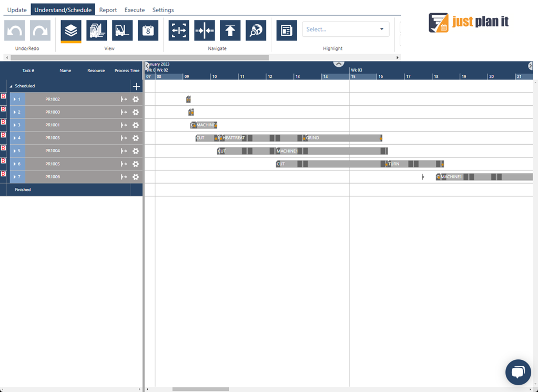Click the fit-to-width navigate icon

pos(179,31)
